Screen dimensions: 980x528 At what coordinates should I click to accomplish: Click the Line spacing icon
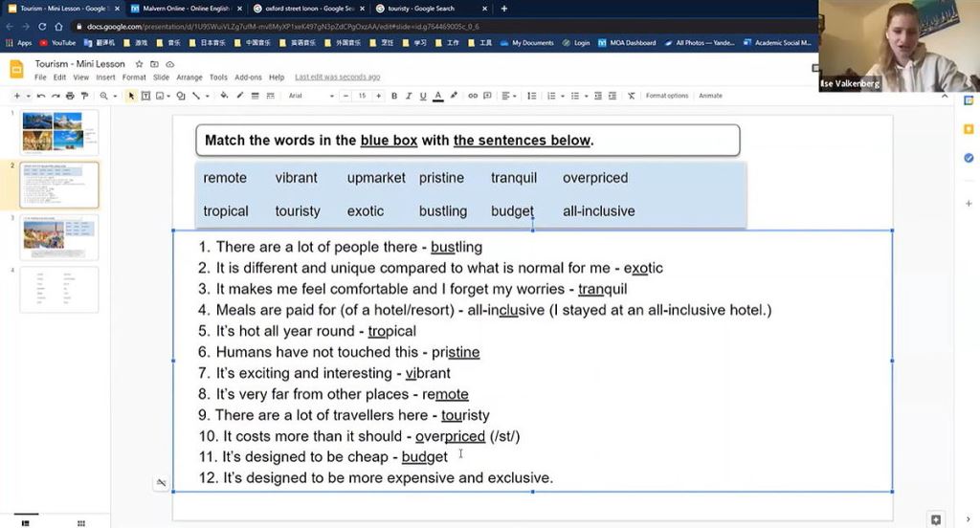pos(532,96)
